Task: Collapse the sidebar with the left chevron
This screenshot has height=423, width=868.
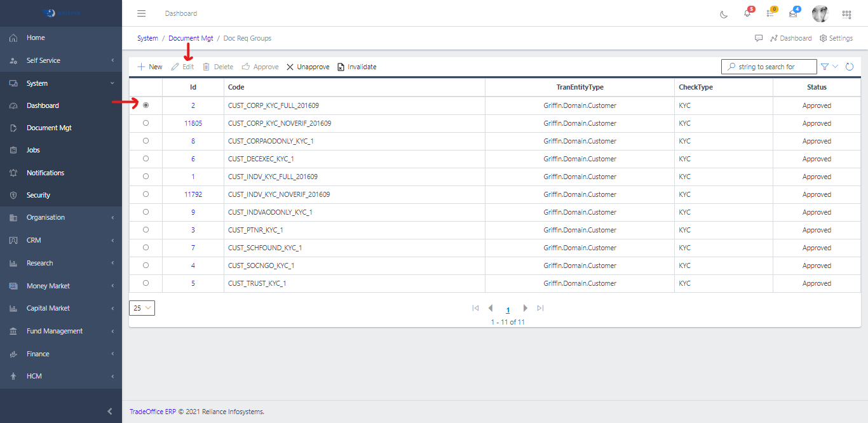Action: point(109,410)
